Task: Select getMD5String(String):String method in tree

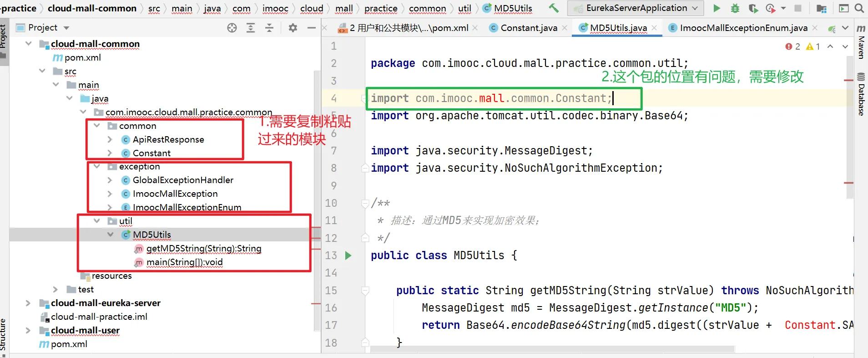Action: pyautogui.click(x=204, y=248)
